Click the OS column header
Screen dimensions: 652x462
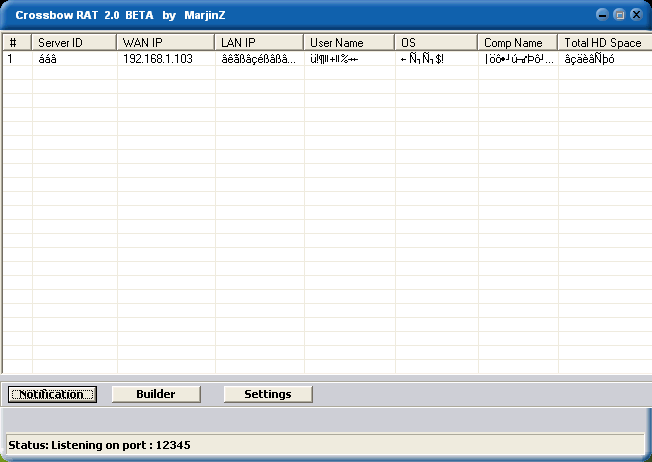point(436,43)
